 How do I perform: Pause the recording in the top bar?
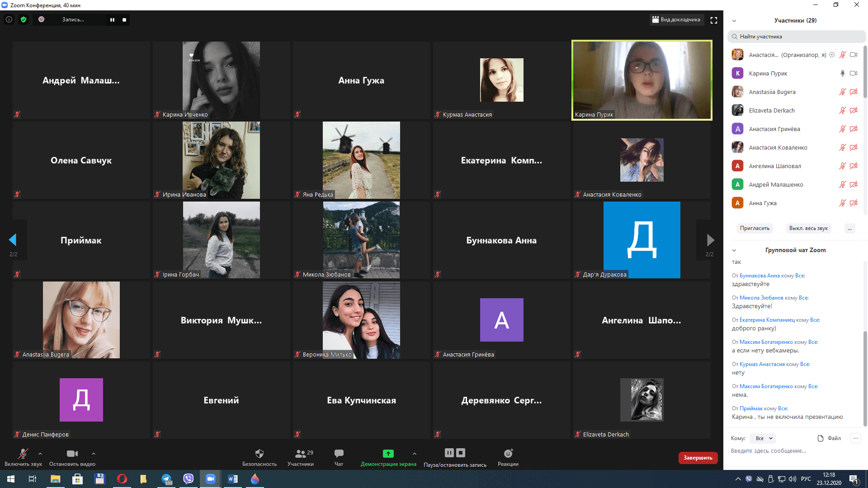112,20
